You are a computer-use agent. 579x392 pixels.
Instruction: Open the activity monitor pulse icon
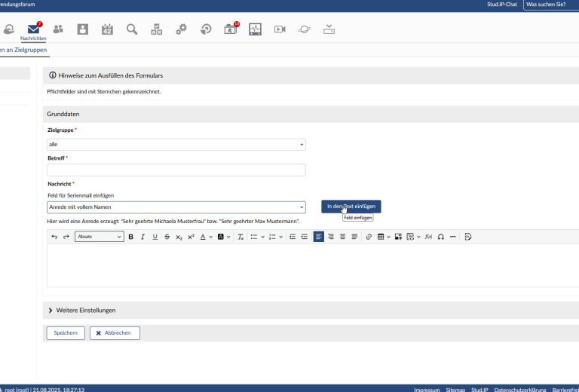255,29
